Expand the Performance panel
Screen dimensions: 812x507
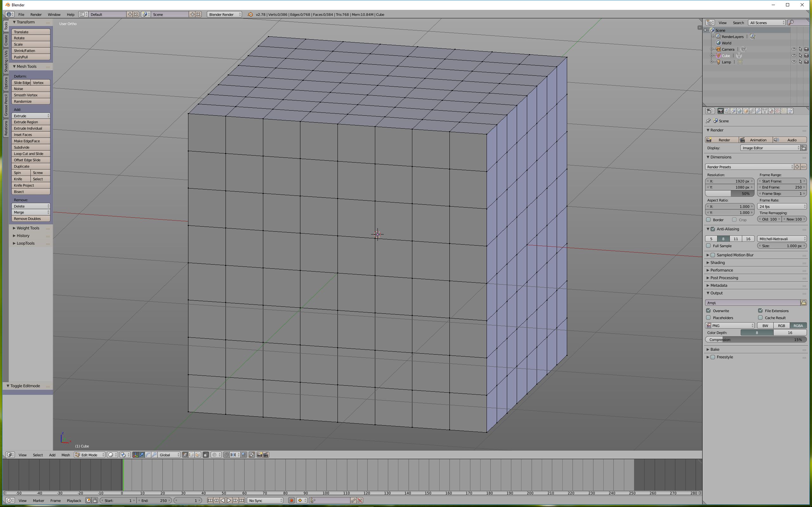[721, 270]
